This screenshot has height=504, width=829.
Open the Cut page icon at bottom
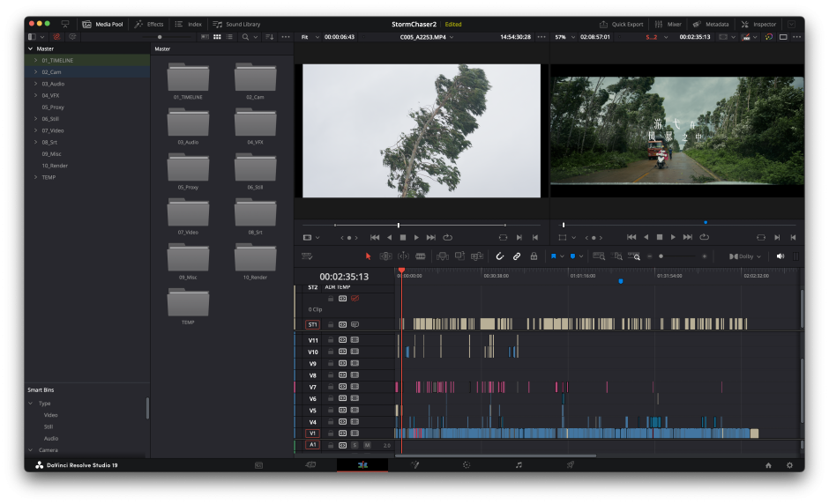point(310,465)
